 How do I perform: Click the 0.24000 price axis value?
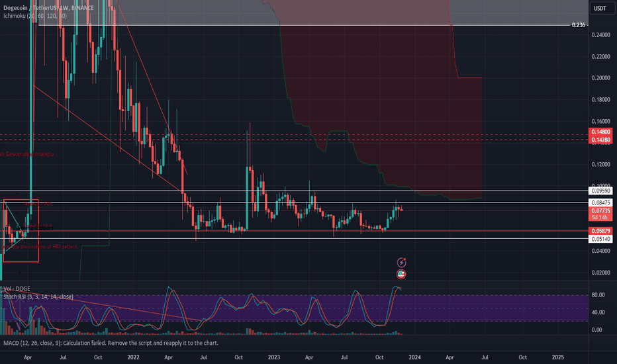600,35
